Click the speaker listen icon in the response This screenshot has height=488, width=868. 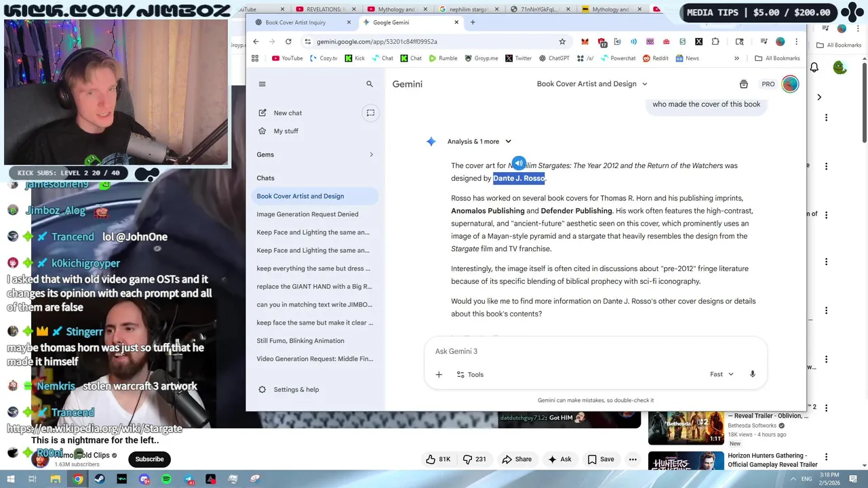click(518, 163)
